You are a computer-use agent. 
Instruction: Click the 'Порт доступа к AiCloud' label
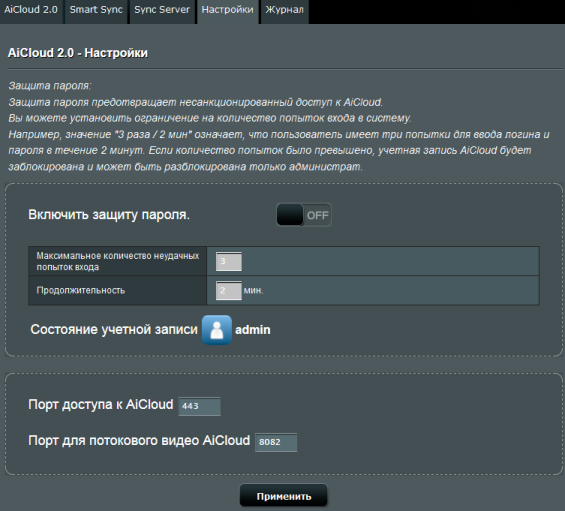coord(101,405)
